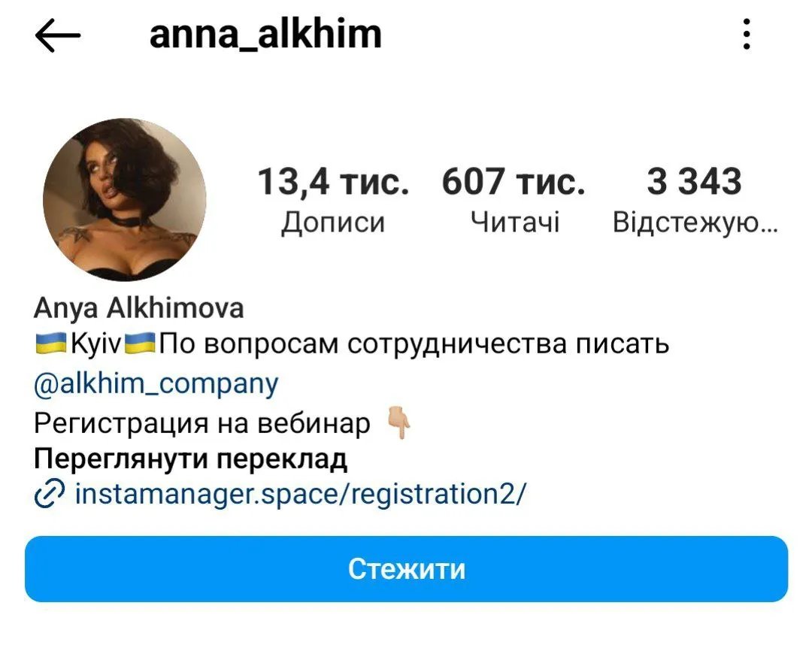This screenshot has width=812, height=651.
Task: Click the Anya Alkhimova display name
Action: click(x=139, y=307)
